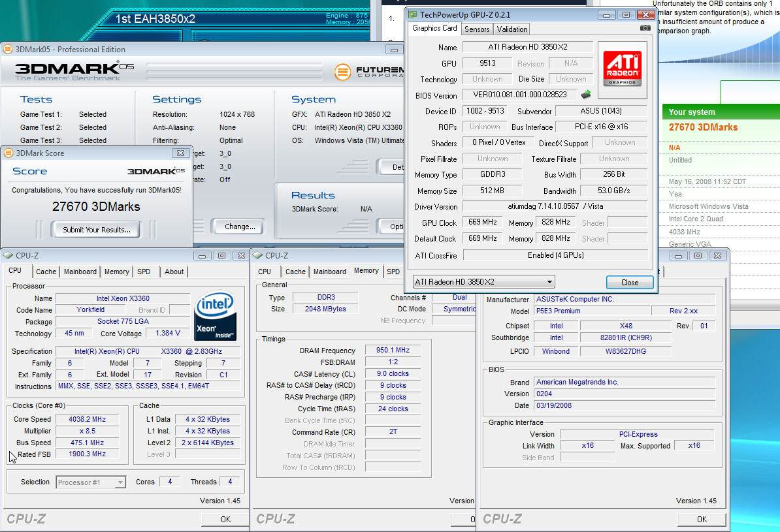The height and width of the screenshot is (532, 780).
Task: Minimize the GPU-Z window
Action: pyautogui.click(x=606, y=15)
